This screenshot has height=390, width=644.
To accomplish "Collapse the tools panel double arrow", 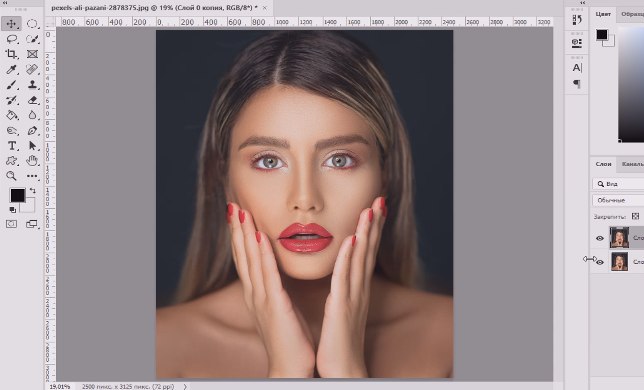I will click(x=5, y=2).
